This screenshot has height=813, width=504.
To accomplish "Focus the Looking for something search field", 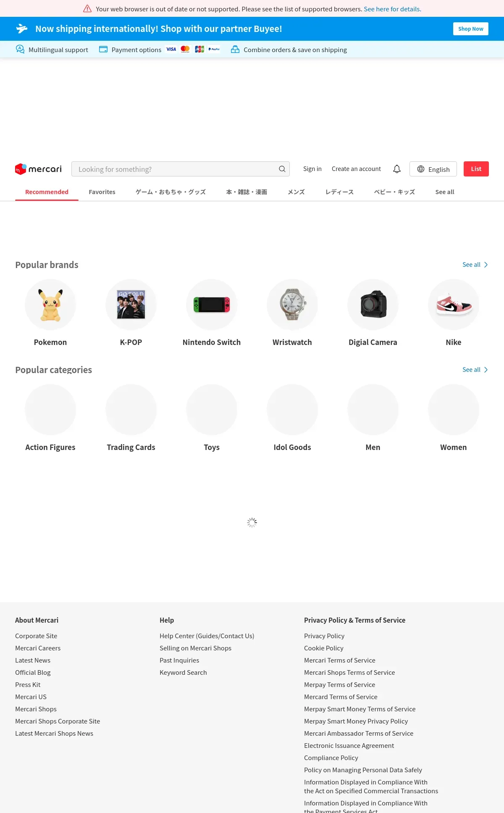I will point(181,169).
